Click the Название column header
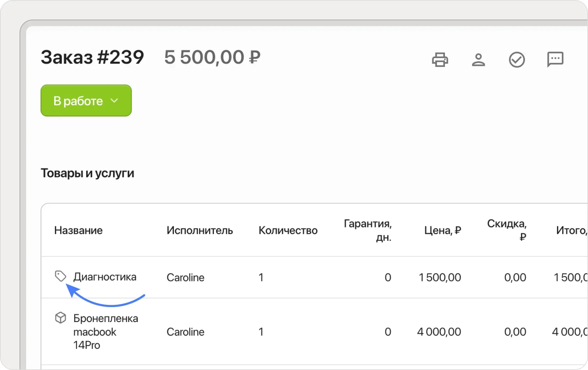Screen dimensions: 588x370 78,230
